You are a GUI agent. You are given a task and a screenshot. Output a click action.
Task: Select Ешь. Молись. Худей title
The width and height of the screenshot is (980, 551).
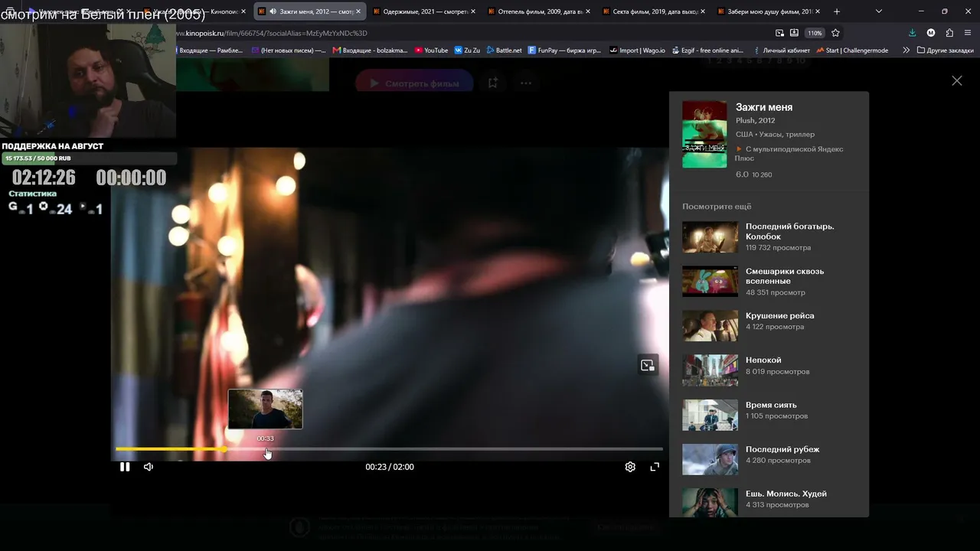786,494
